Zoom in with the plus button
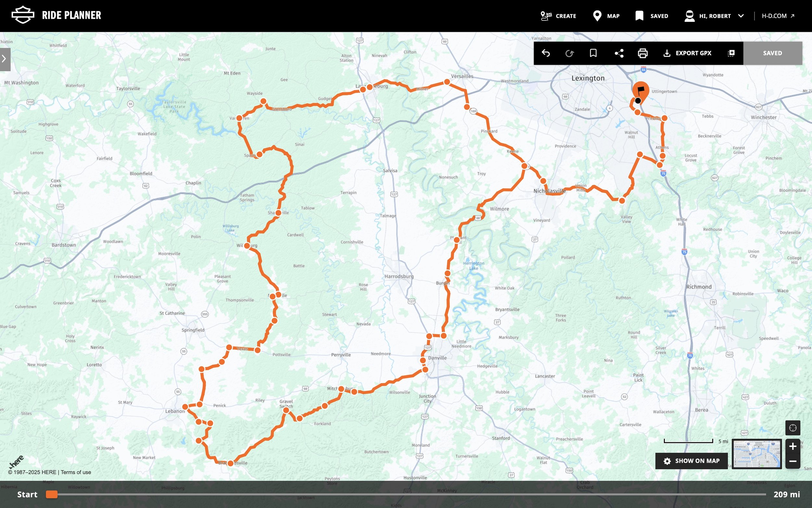812x508 pixels. click(793, 446)
